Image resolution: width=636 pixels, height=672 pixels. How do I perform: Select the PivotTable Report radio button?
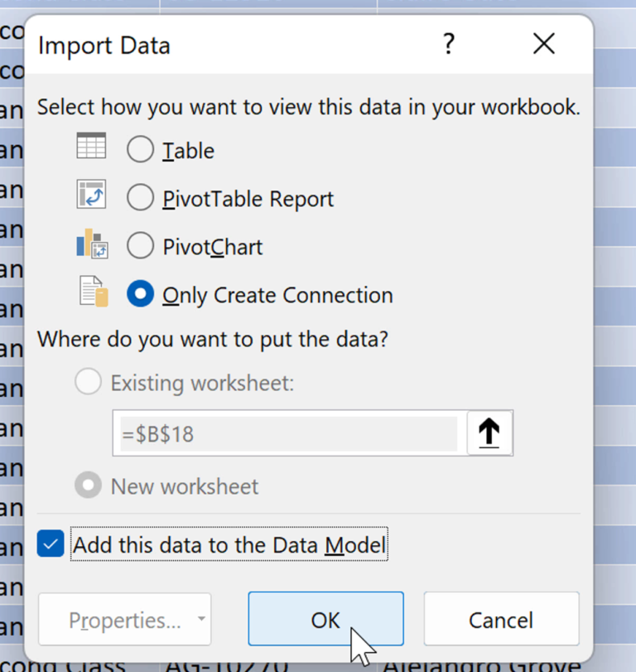click(x=141, y=198)
